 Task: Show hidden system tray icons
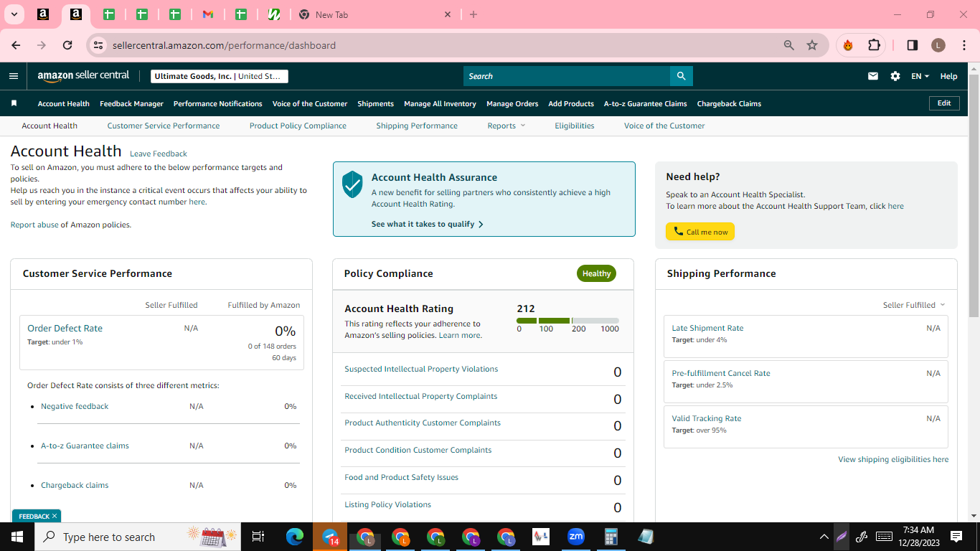(824, 537)
